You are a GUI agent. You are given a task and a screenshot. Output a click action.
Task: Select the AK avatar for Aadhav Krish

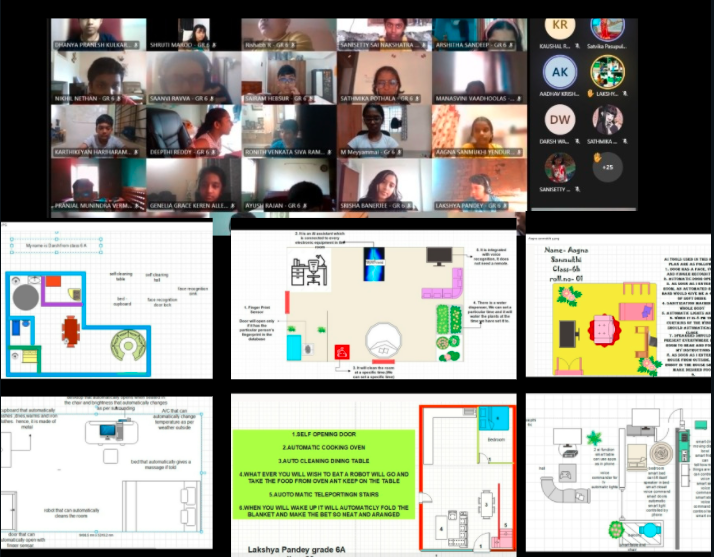[559, 72]
